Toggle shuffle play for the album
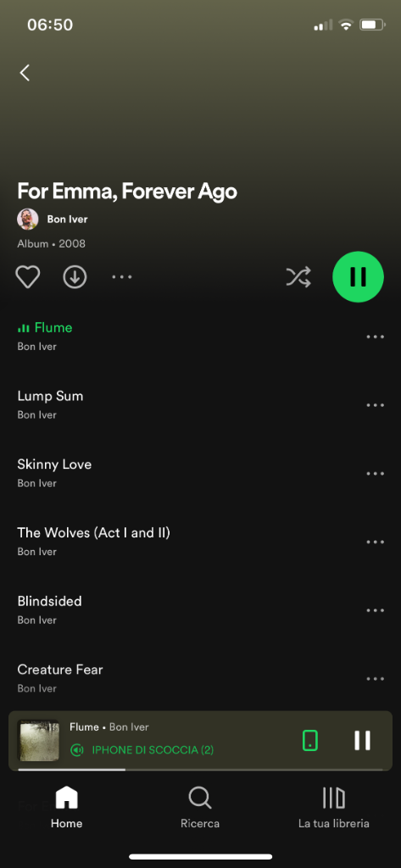401x868 pixels. [298, 277]
